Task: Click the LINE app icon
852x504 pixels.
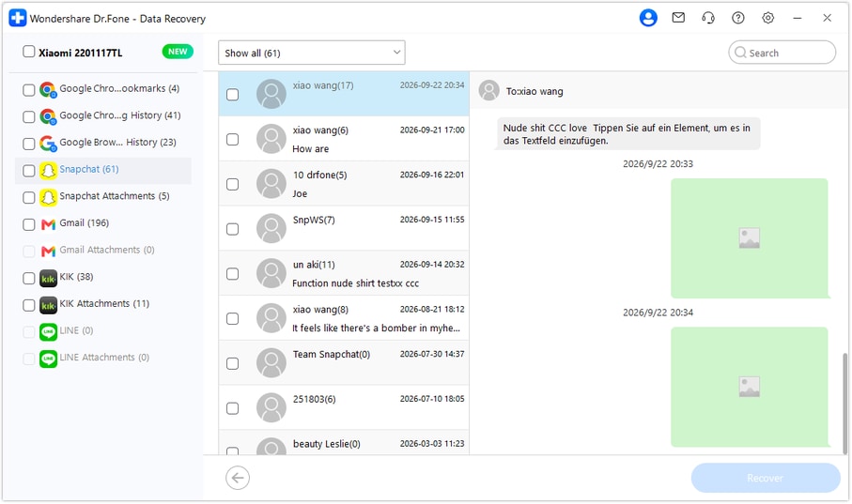Action: pos(48,332)
